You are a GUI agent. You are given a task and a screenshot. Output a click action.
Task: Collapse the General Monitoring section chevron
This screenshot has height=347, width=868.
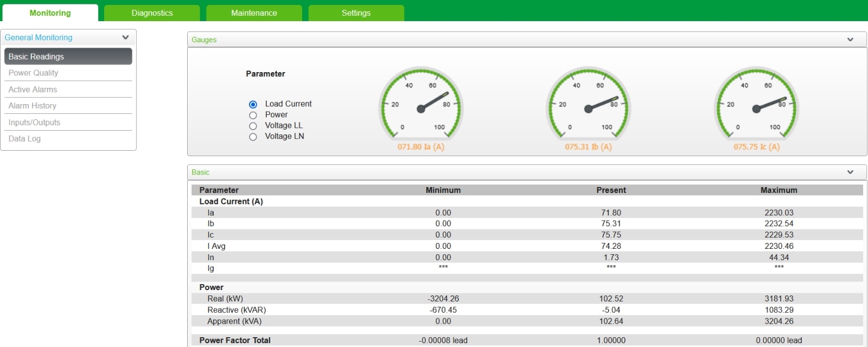click(125, 37)
